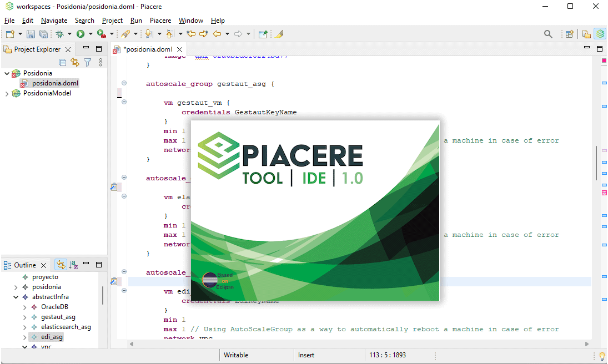Open the Debug configurations dropdown arrow

tap(70, 34)
